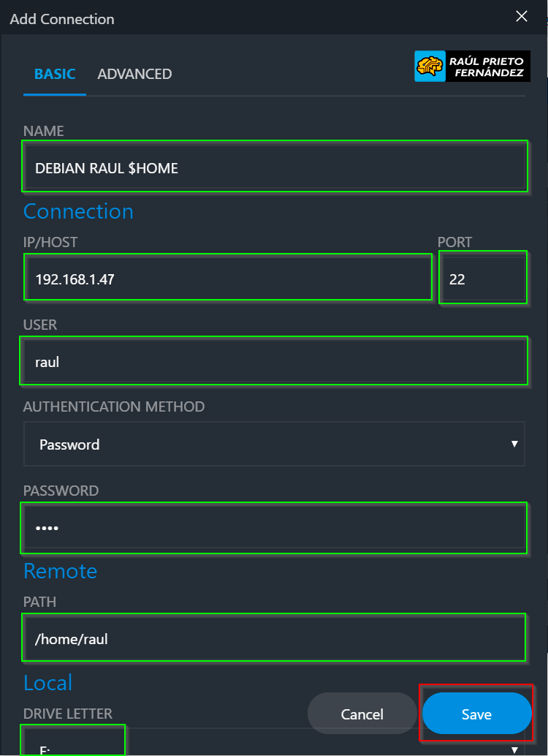Switch to the BASIC tab
This screenshot has height=756, width=548.
[x=55, y=74]
